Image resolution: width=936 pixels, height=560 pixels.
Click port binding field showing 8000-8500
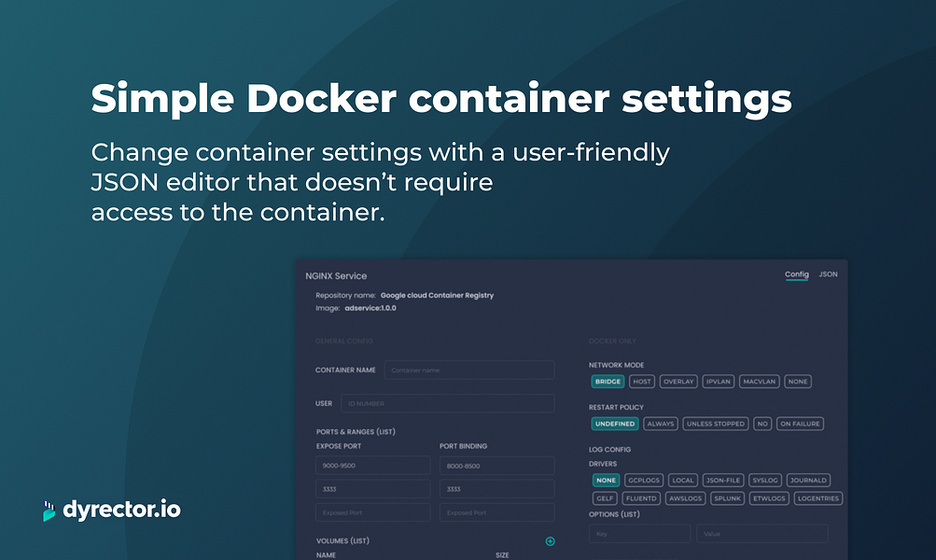pyautogui.click(x=496, y=466)
